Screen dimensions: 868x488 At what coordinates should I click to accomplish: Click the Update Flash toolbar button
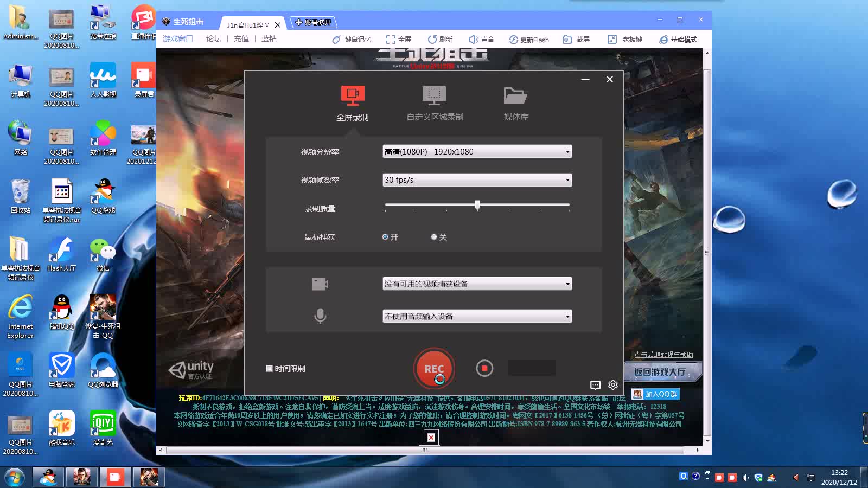coord(529,40)
